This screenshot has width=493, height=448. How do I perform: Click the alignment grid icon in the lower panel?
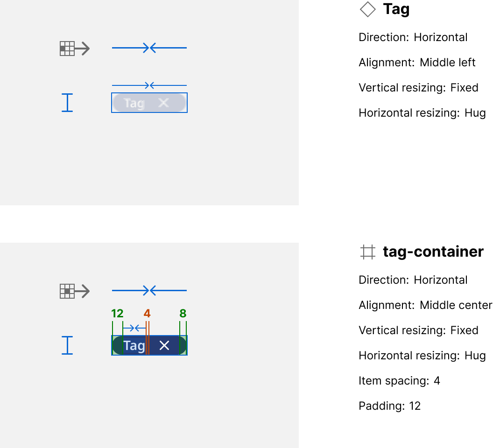67,291
